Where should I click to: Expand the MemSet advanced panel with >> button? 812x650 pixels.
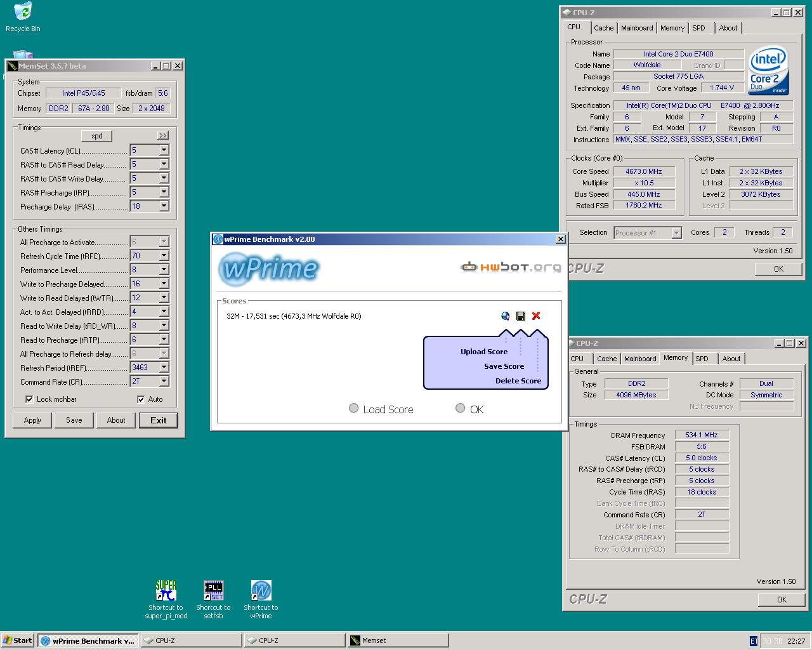(x=163, y=136)
